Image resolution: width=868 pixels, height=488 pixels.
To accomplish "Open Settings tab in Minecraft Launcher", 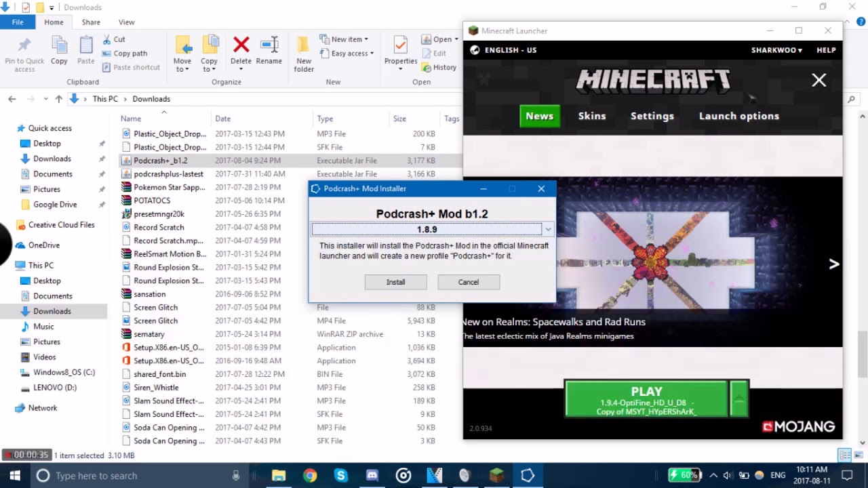I will point(652,116).
